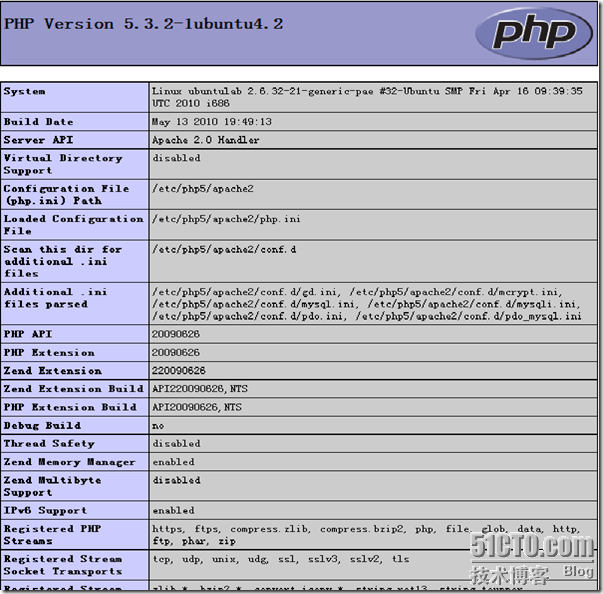The width and height of the screenshot is (603, 594).
Task: Select API220090626,NTS value
Action: (x=200, y=389)
